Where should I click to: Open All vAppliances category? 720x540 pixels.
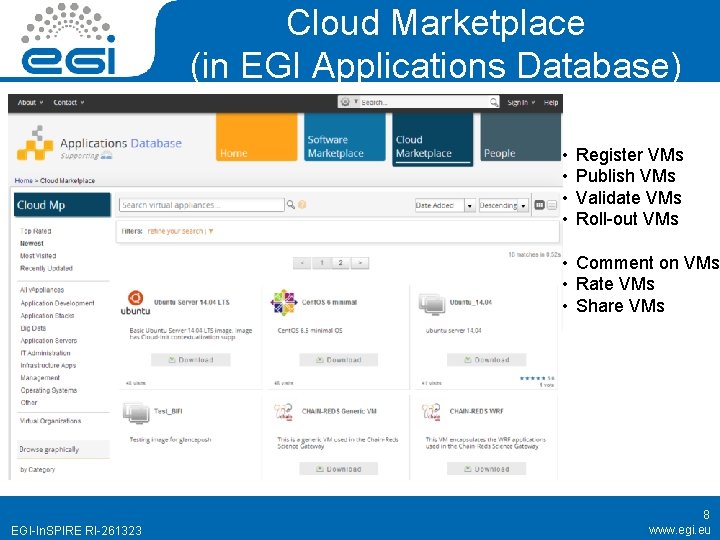(x=42, y=290)
